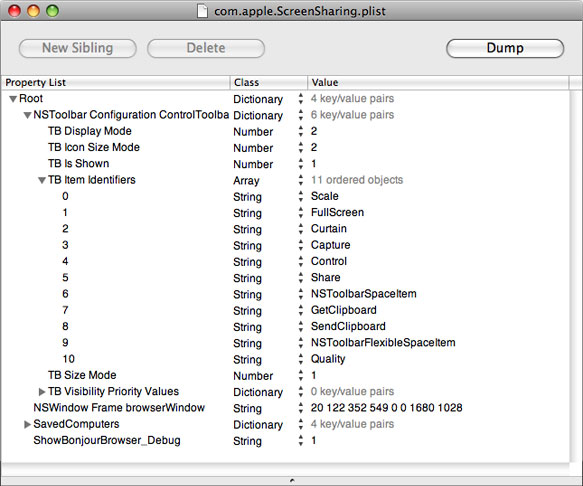Select the TB Is Shown row

[285, 164]
